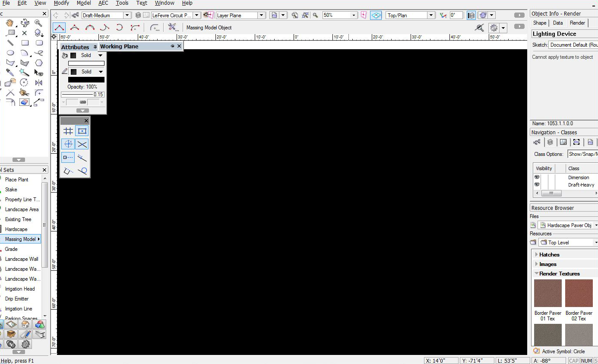
Task: Pick the Eyedropper tool
Action: point(10,73)
